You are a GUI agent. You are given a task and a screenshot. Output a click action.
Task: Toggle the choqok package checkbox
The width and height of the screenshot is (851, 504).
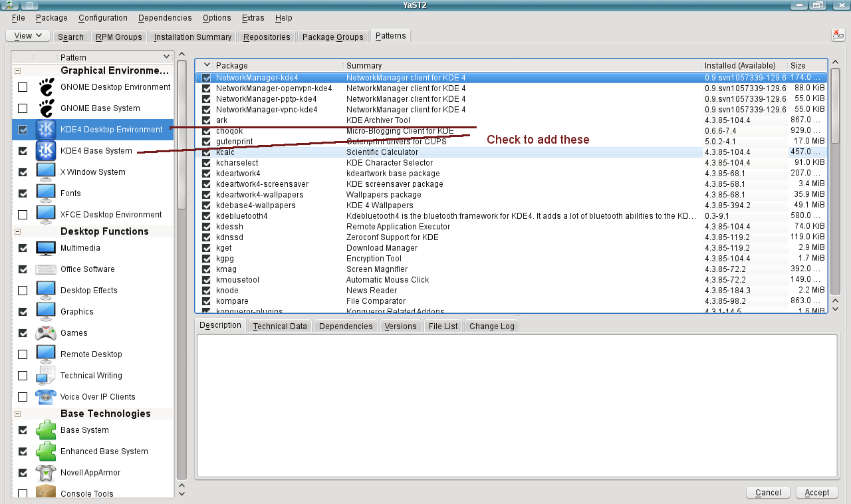(207, 131)
